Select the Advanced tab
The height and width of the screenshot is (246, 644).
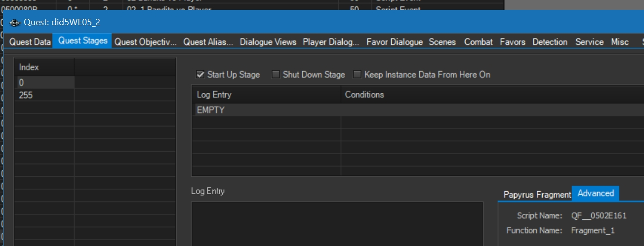pyautogui.click(x=596, y=193)
